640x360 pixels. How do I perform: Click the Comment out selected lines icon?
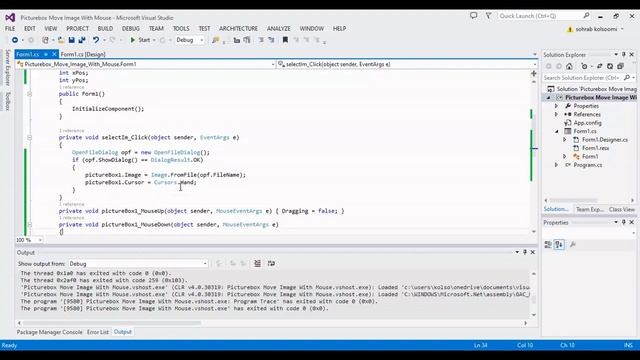click(261, 40)
